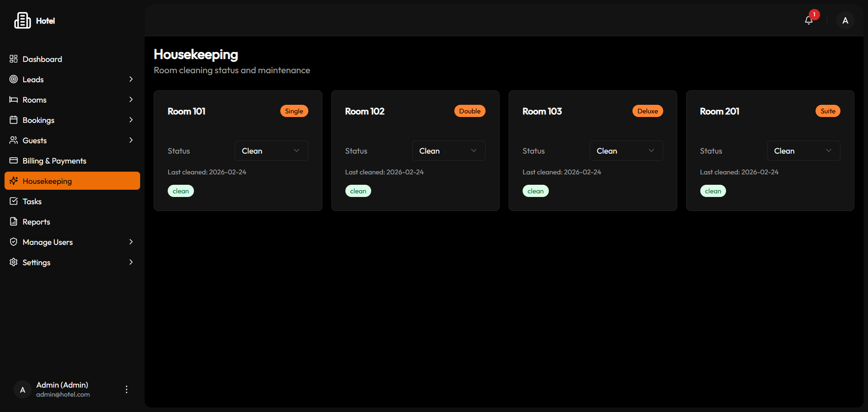Screen dimensions: 868x412
Task: Expand the Leads submenu chevron
Action: click(131, 79)
